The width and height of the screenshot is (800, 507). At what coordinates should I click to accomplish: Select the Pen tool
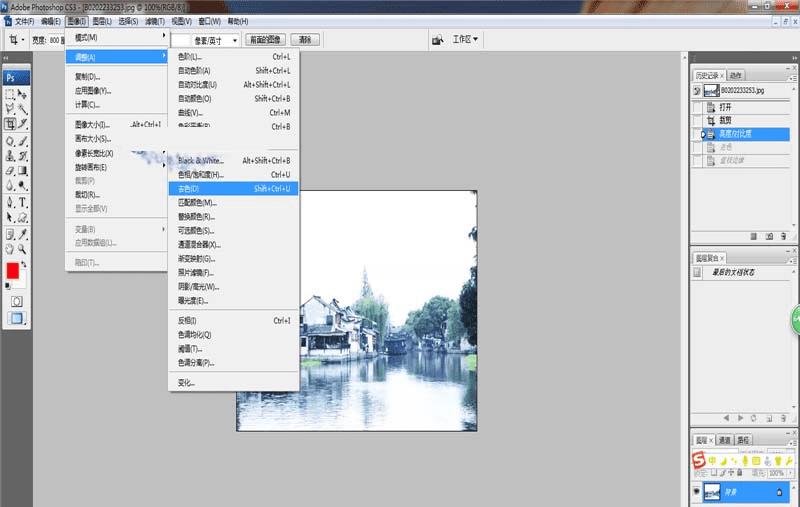tap(10, 202)
